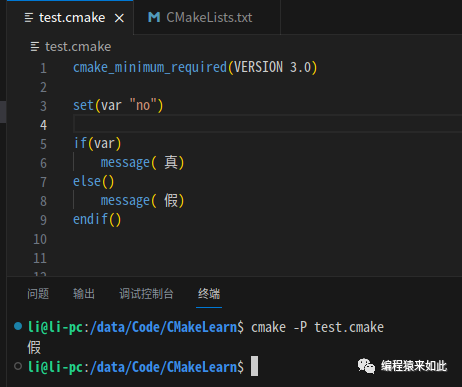
Task: Click line number 7 in gutter
Action: (43, 182)
